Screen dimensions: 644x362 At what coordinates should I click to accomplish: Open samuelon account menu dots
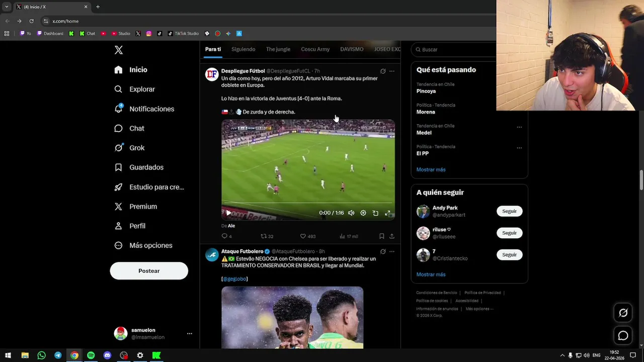pos(190,333)
